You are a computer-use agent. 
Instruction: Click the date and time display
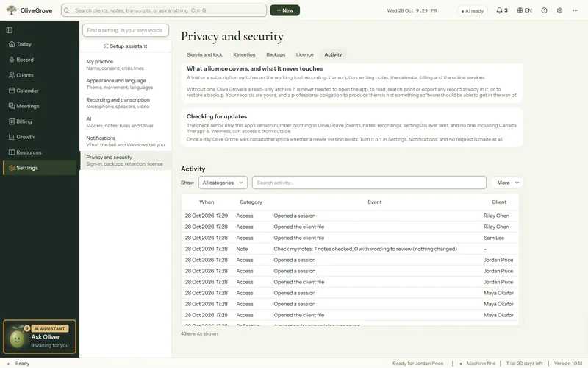[x=412, y=10]
